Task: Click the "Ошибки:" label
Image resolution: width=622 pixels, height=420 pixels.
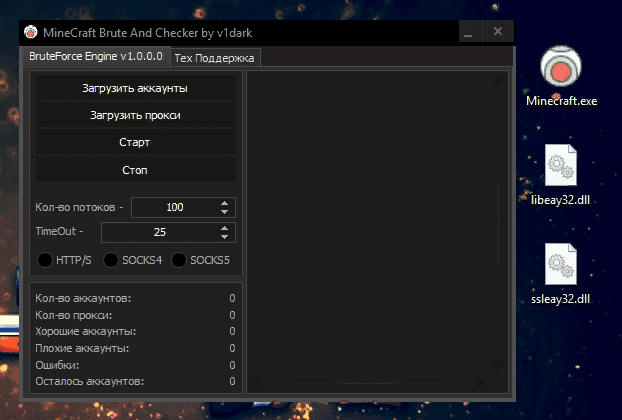Action: (57, 365)
